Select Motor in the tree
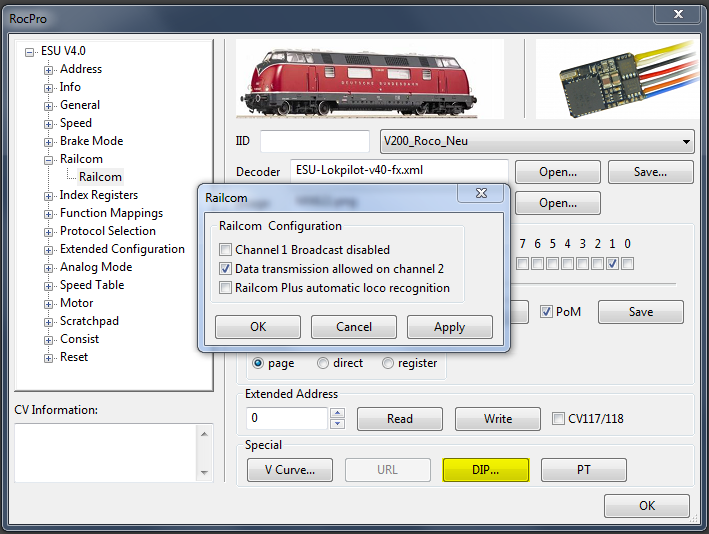Image resolution: width=709 pixels, height=534 pixels. tap(76, 303)
